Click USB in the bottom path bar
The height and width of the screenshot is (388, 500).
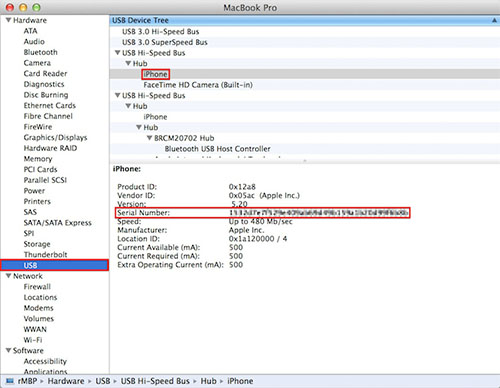coord(103,381)
